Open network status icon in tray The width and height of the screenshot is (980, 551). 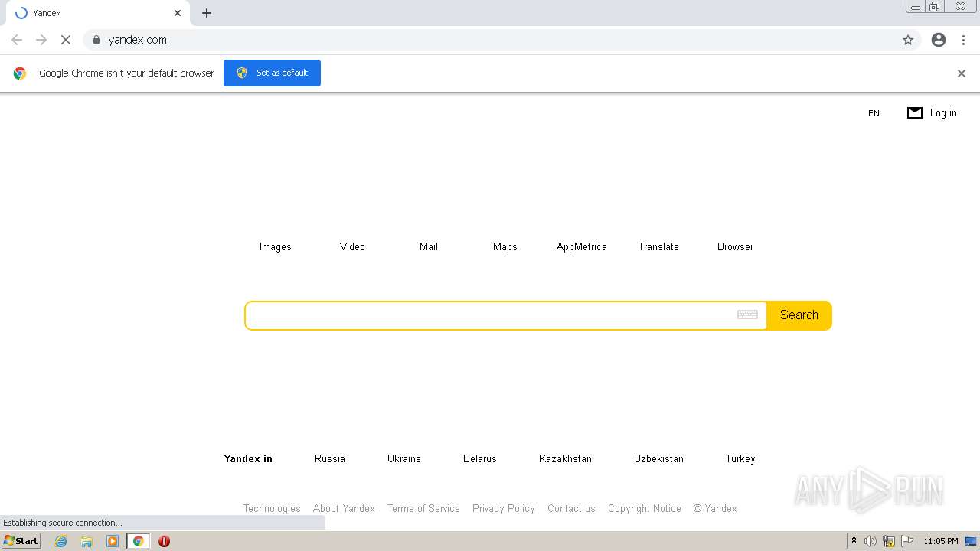[x=889, y=541]
